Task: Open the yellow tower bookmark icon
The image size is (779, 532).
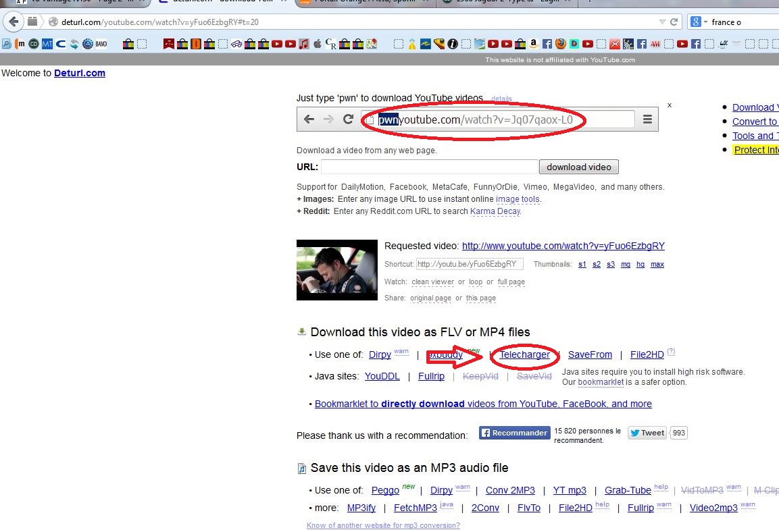Action: [x=412, y=44]
